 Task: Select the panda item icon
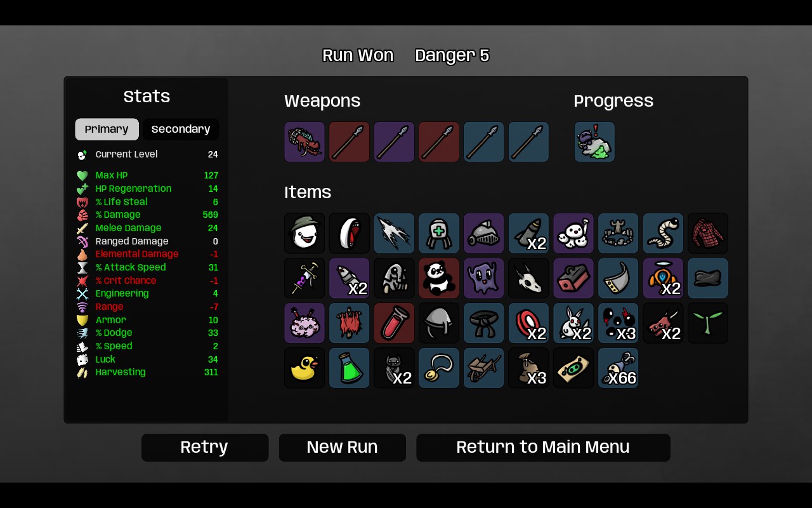[439, 278]
